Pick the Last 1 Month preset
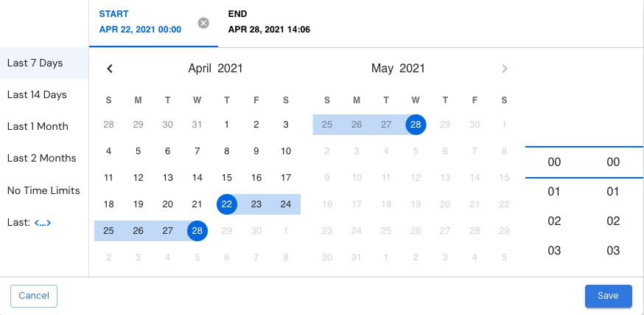 pos(44,126)
